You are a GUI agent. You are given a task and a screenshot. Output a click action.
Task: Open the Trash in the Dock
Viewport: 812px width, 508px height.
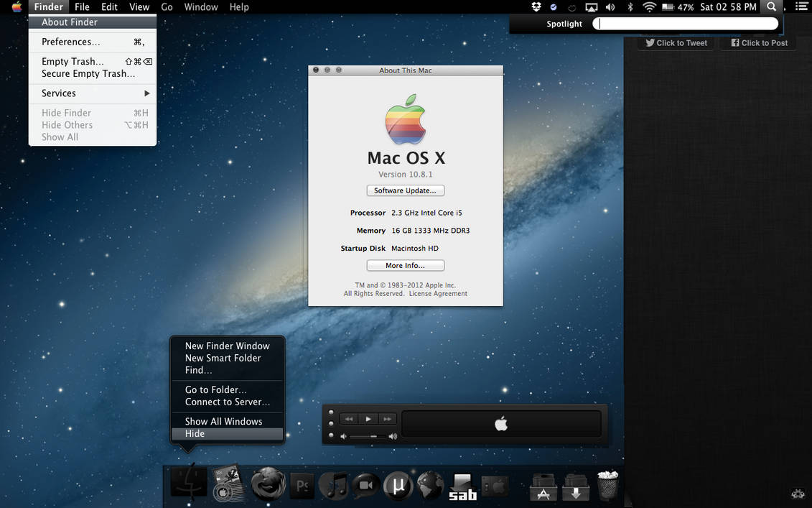click(x=607, y=485)
